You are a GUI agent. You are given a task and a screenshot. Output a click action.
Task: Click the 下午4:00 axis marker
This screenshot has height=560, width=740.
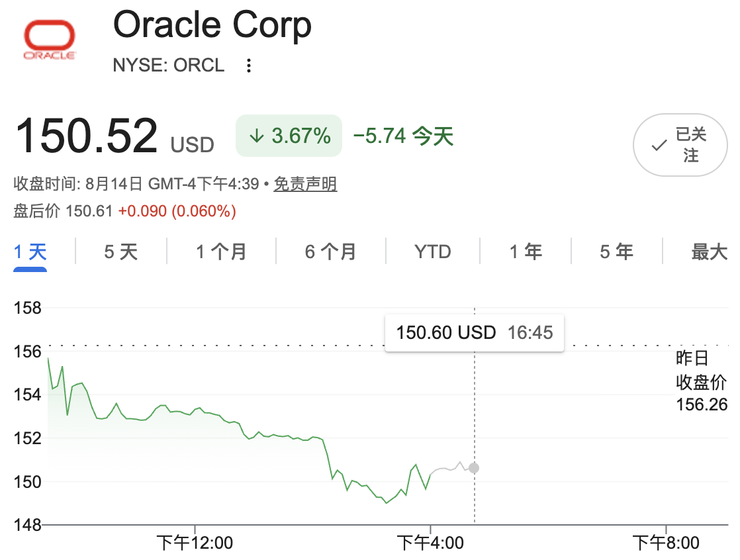coord(430,543)
